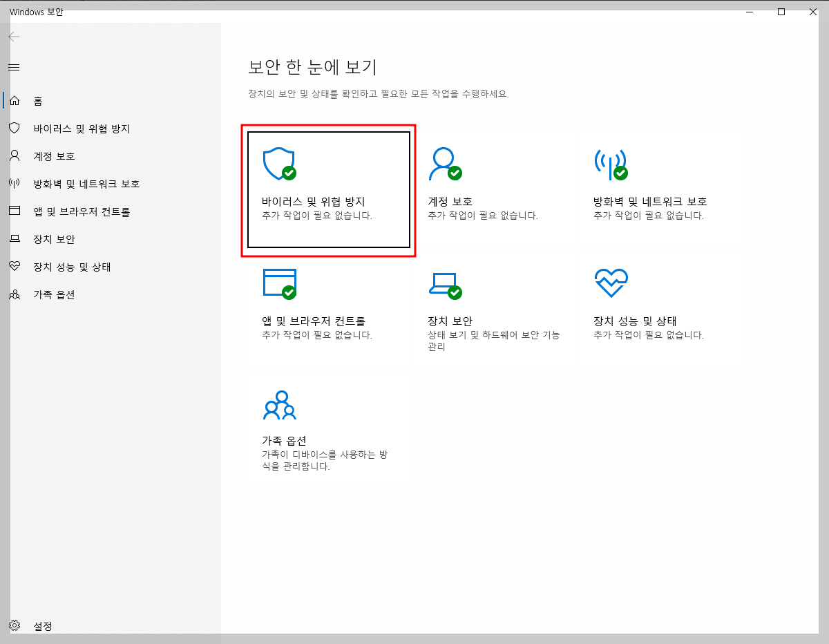Click the settings gear icon
This screenshot has width=829, height=644.
[x=14, y=626]
